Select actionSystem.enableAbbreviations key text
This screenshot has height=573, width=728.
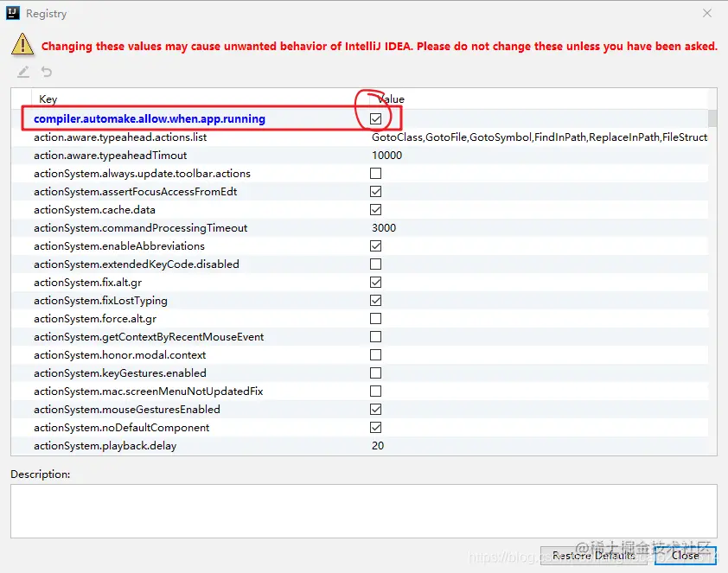click(118, 246)
